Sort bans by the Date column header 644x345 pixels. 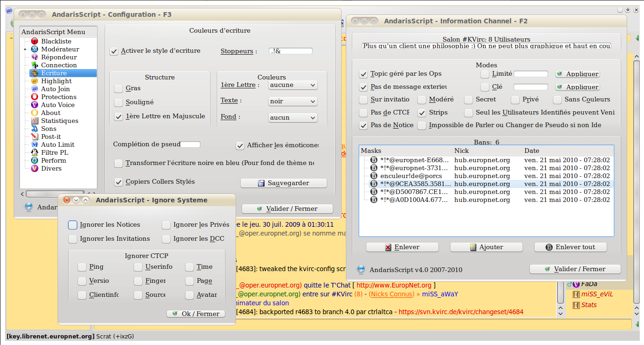click(568, 151)
